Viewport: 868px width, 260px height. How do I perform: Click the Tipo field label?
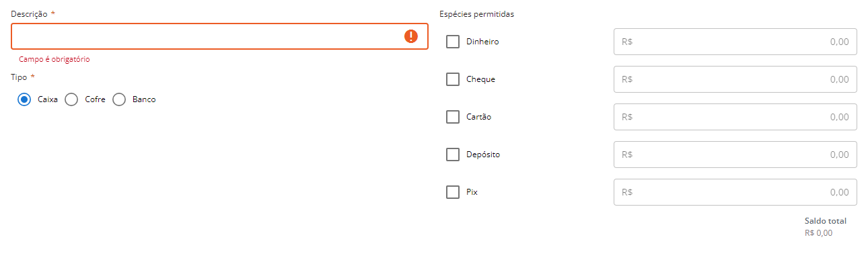[x=19, y=77]
